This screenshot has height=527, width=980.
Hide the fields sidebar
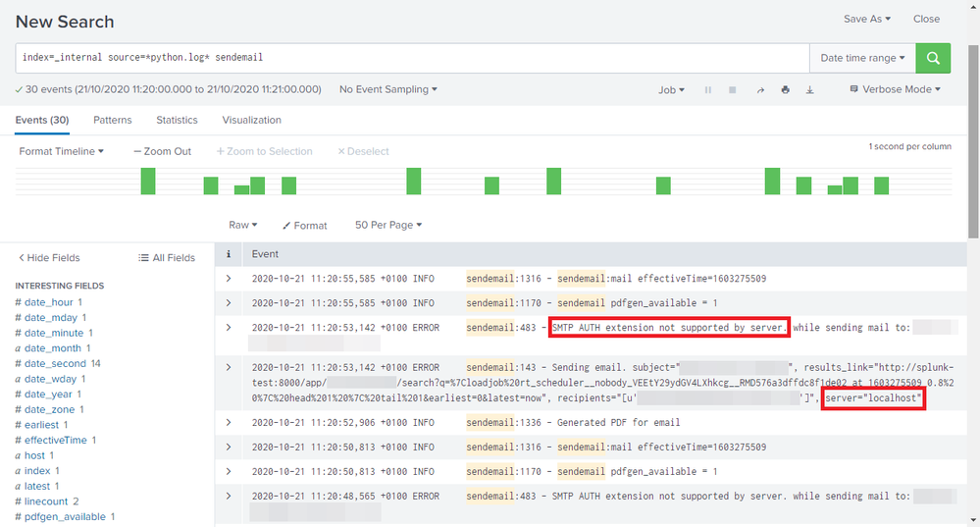49,257
